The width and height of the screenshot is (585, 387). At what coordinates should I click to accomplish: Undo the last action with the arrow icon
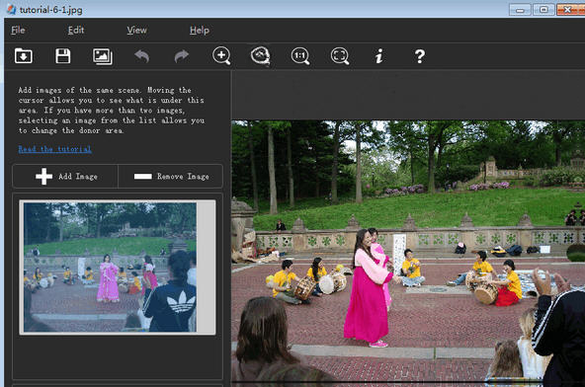[142, 56]
